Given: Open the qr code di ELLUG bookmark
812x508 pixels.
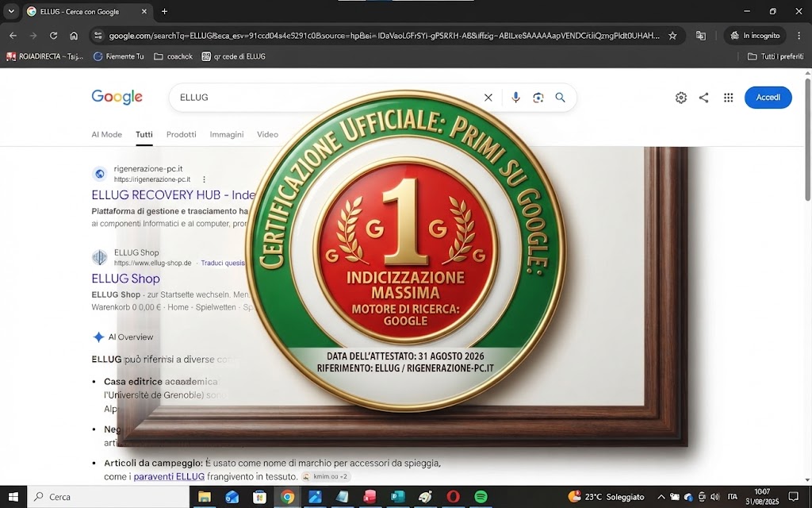Looking at the screenshot, I should 234,56.
